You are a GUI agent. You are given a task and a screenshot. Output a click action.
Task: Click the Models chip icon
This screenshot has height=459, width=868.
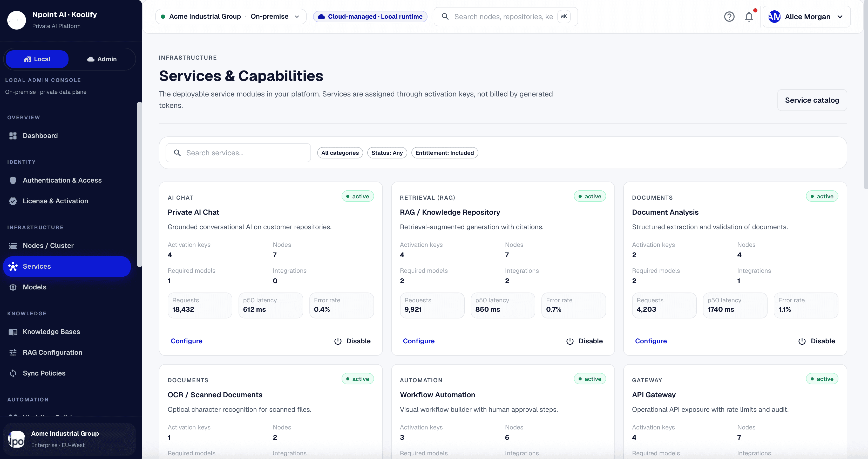(x=13, y=287)
